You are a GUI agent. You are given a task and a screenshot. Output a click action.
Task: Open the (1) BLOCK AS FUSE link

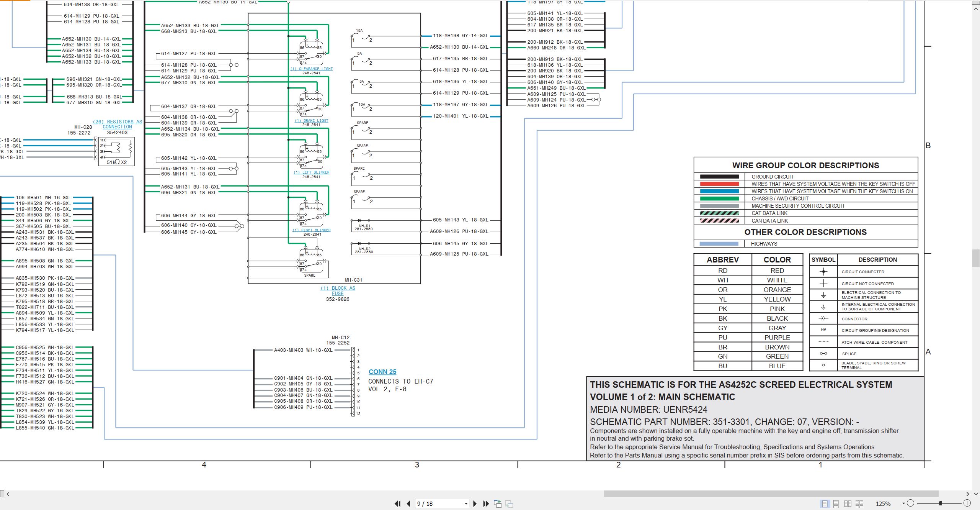pyautogui.click(x=338, y=291)
